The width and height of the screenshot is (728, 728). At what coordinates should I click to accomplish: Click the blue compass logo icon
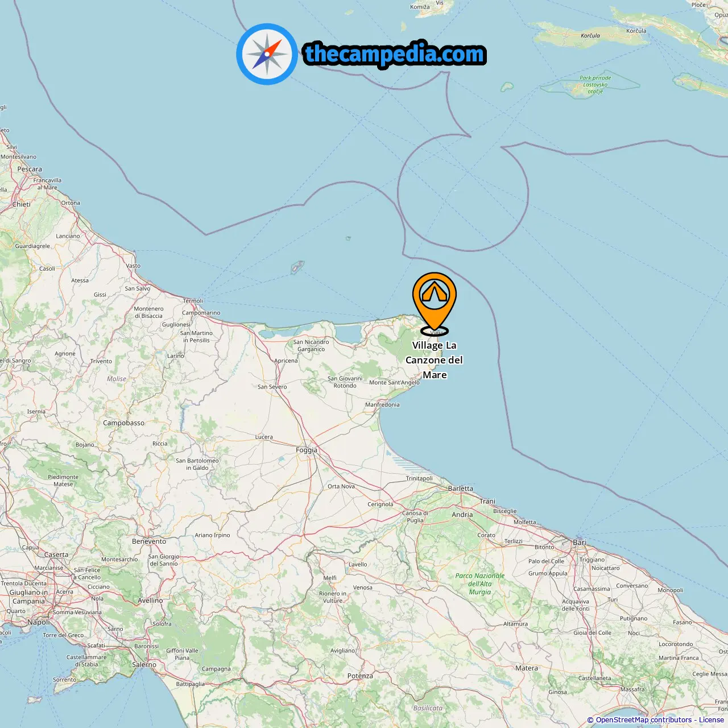(267, 54)
